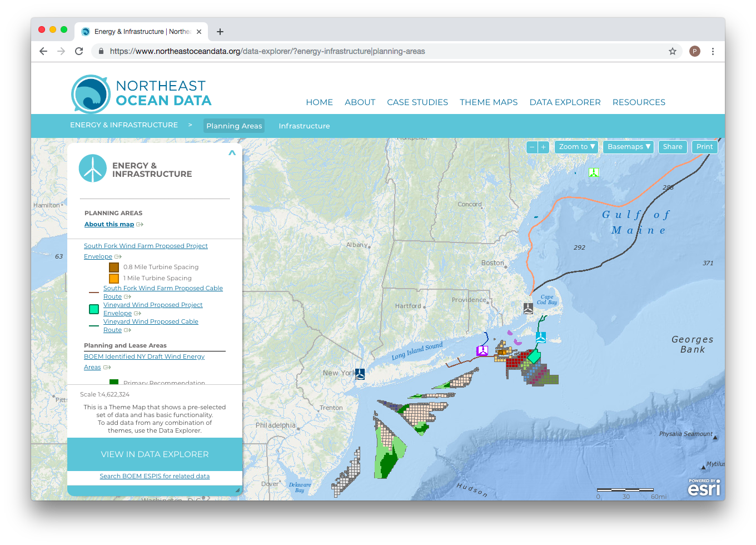Open the DATA EXPLORER menu item
This screenshot has width=756, height=545.
565,102
